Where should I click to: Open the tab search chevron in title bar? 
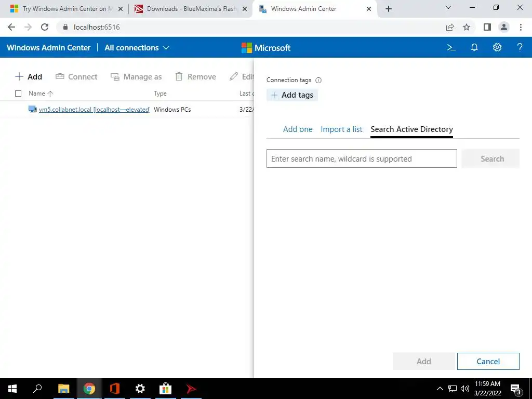448,7
